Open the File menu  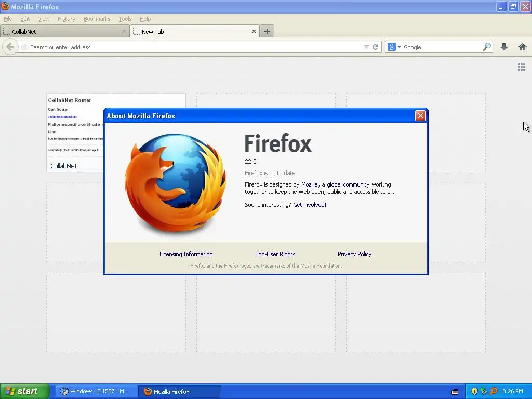tap(8, 19)
